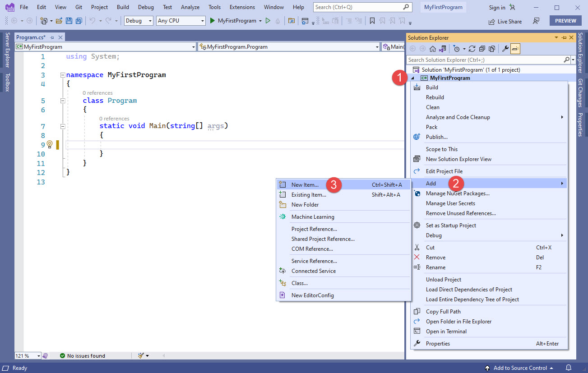The image size is (588, 373).
Task: Open Properties wrench icon in Solution Explorer toolbar
Action: pos(505,49)
